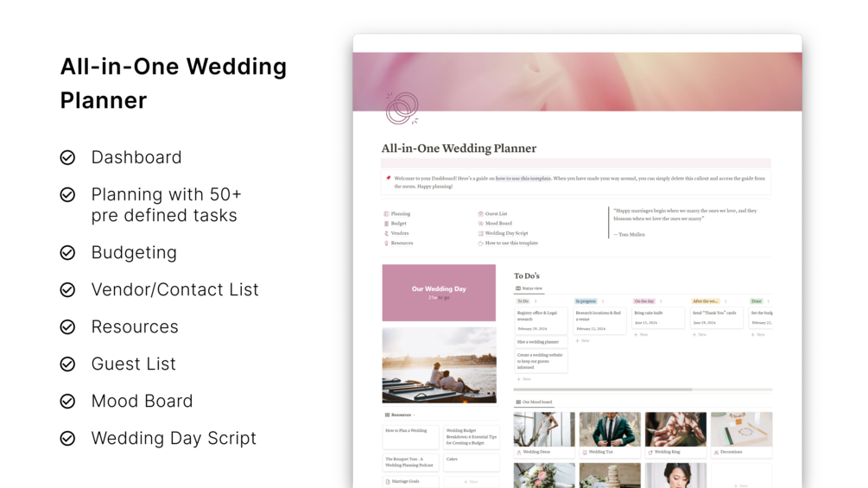Click the checkmark icon next to Budgeting
This screenshot has width=868, height=488.
click(x=67, y=253)
